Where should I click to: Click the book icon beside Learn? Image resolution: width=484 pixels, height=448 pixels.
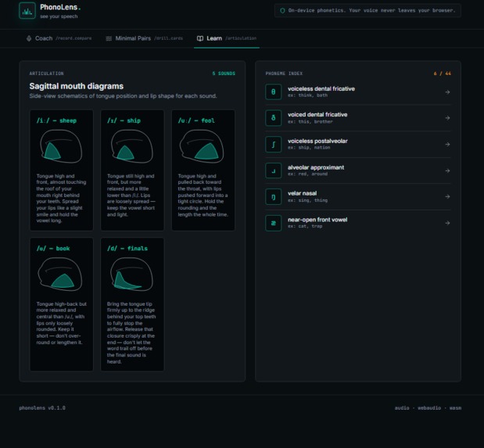[x=200, y=38]
